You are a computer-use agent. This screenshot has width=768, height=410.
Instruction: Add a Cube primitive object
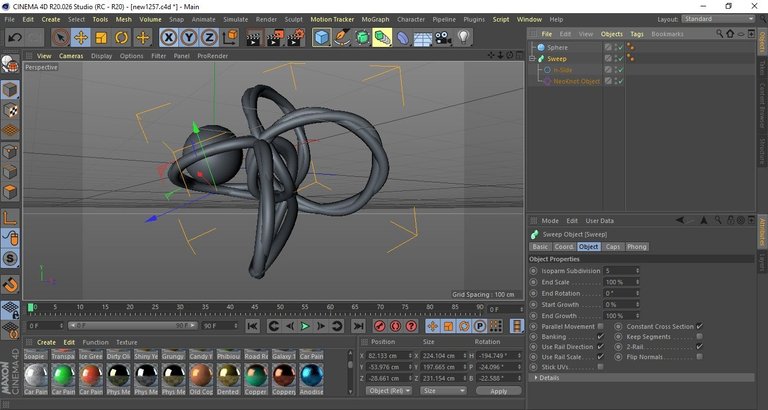click(x=321, y=37)
